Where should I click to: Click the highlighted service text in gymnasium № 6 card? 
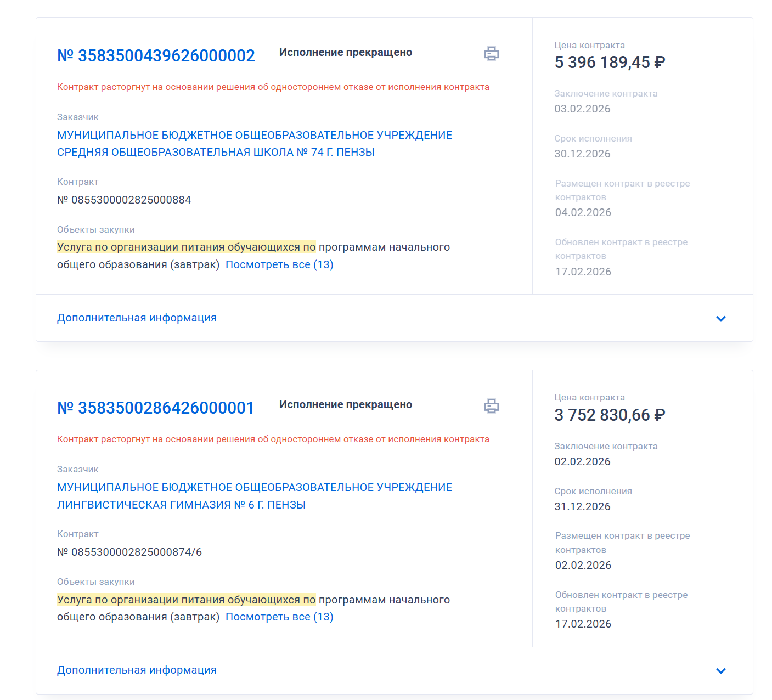pyautogui.click(x=187, y=600)
